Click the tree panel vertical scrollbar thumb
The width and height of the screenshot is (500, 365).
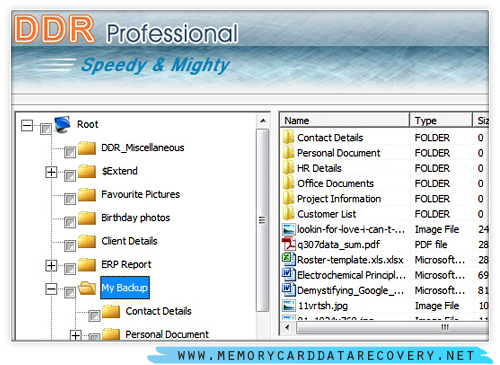click(263, 220)
